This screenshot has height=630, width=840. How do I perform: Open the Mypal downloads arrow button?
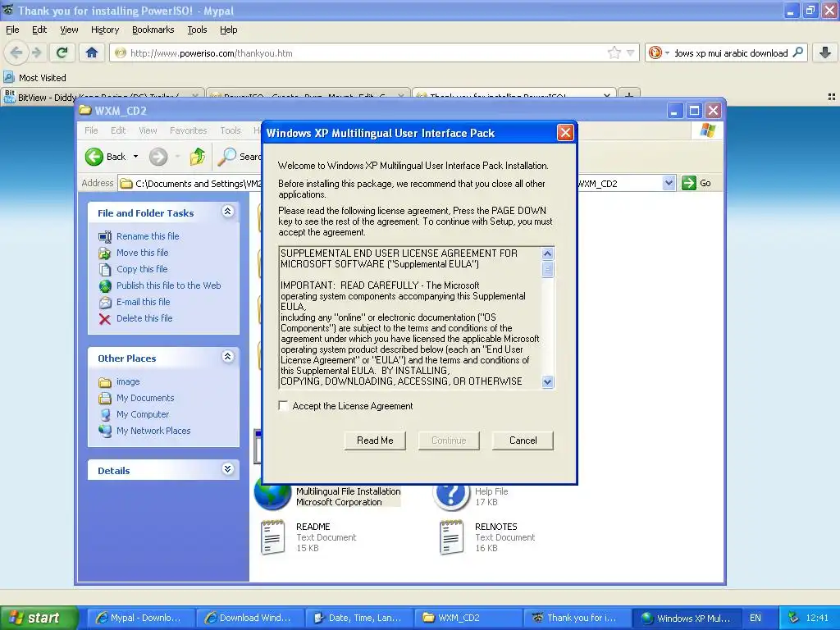click(825, 52)
